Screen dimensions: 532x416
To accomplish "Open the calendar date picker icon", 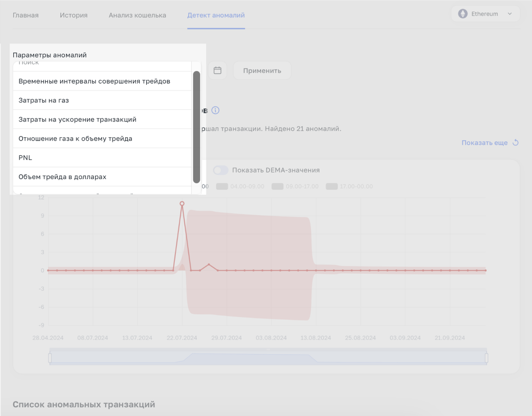I will point(218,71).
